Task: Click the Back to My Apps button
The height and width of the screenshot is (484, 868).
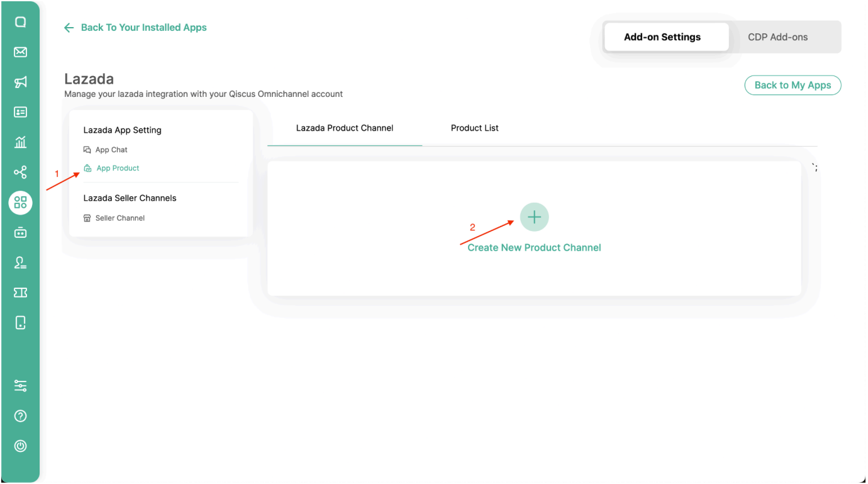Action: coord(793,85)
